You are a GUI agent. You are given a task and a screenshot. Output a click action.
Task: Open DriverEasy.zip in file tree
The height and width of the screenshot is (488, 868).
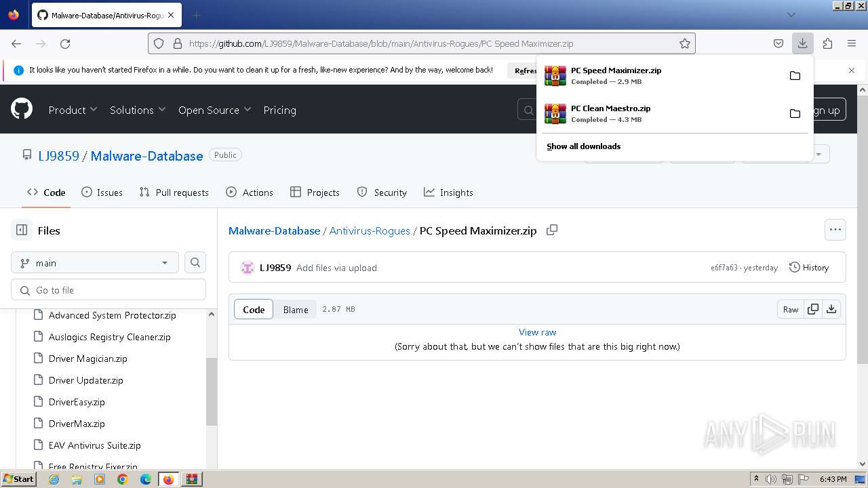(x=77, y=402)
